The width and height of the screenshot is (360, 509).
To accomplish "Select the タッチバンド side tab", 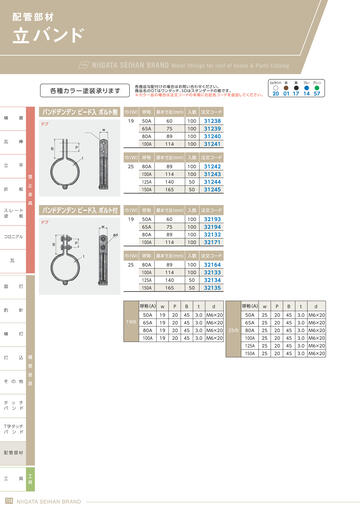I will pos(13,405).
